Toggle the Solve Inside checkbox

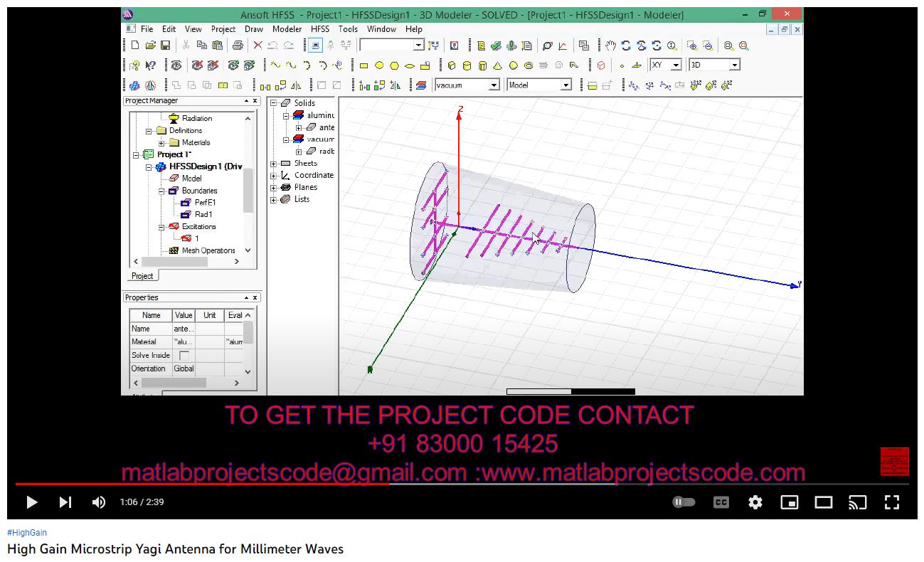pyautogui.click(x=184, y=355)
